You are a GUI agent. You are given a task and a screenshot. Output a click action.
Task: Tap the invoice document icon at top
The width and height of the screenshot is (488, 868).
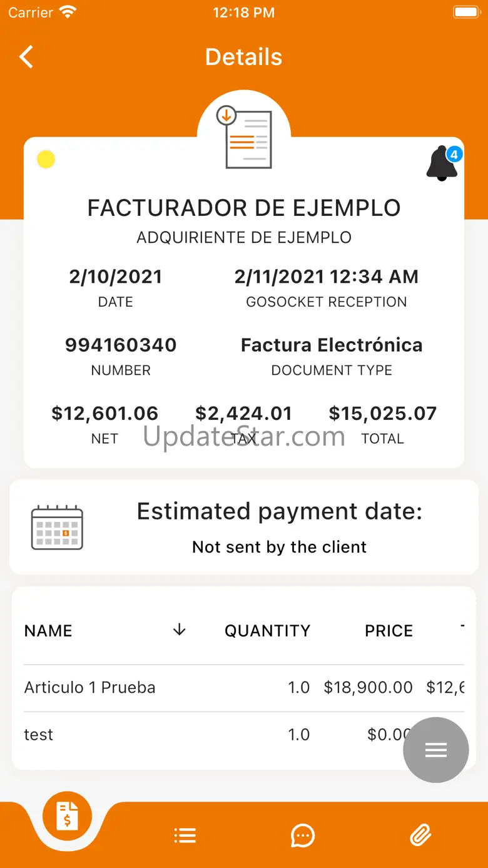(244, 137)
